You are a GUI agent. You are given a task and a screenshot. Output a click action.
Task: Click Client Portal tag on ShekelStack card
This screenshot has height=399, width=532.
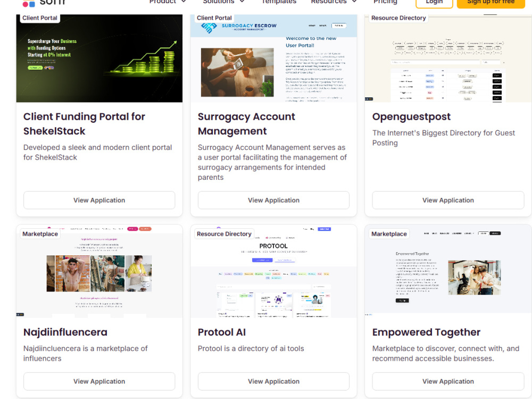(x=40, y=18)
